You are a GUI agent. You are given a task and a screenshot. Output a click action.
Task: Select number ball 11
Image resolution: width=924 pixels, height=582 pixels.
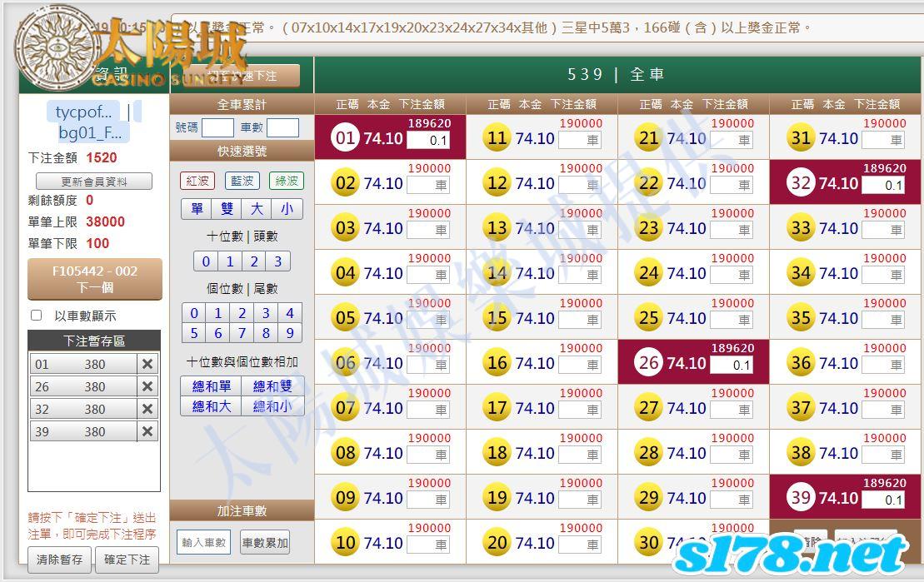497,138
